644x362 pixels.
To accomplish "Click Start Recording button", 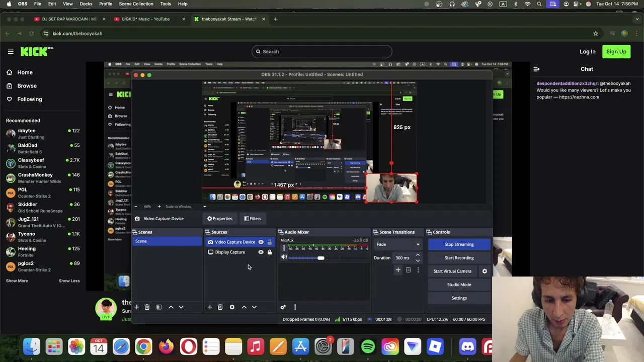I will 459,258.
